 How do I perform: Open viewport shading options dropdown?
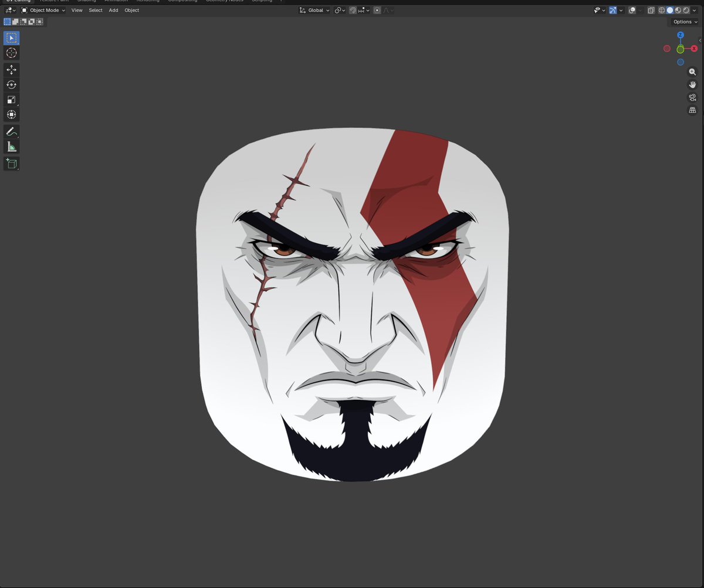click(694, 11)
